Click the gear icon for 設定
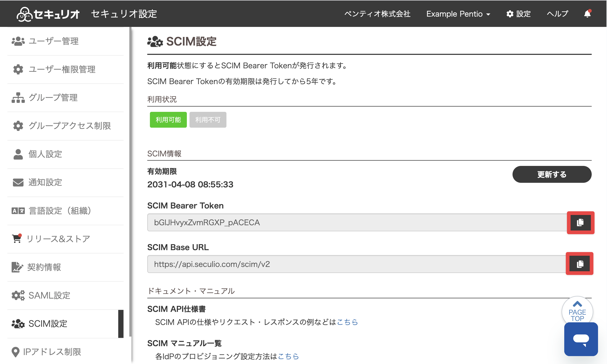 [x=510, y=14]
